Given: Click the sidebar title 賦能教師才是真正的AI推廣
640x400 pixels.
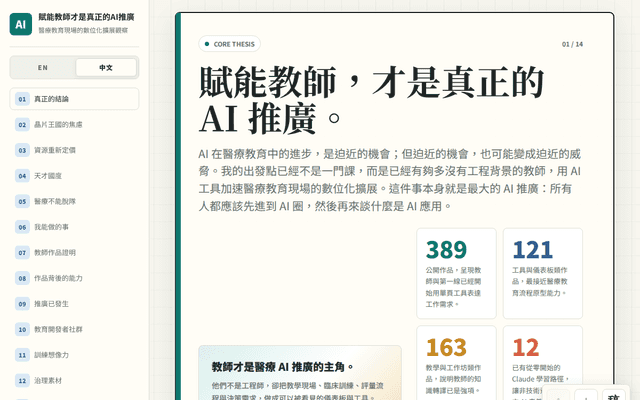Looking at the screenshot, I should tap(87, 17).
